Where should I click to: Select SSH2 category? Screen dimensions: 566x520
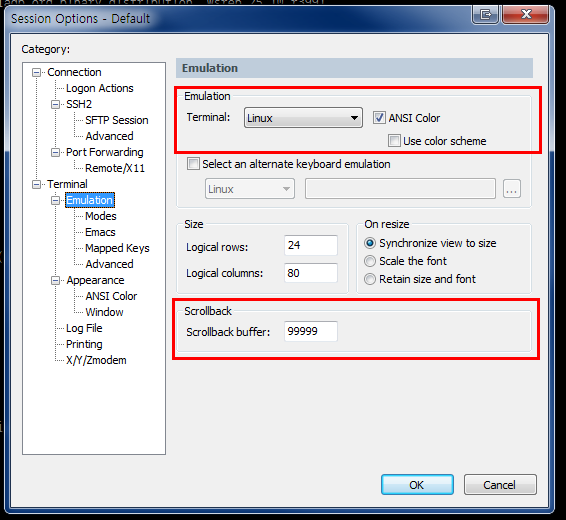79,104
